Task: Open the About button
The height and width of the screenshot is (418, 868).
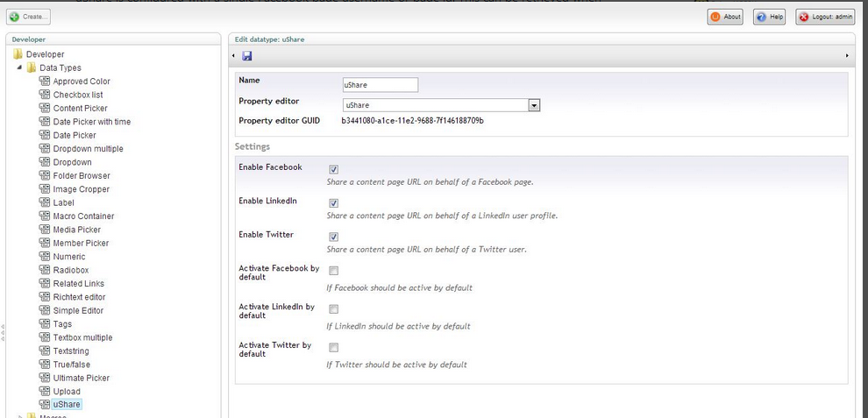Action: [x=725, y=18]
